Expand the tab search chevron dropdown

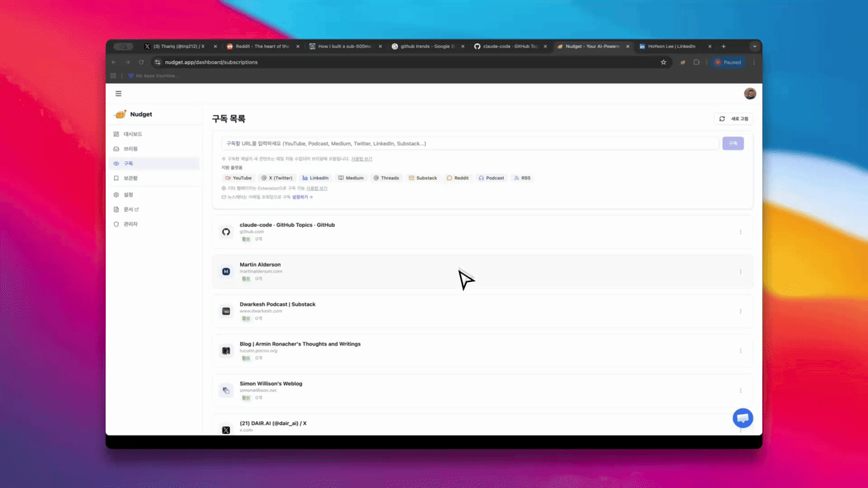pyautogui.click(x=754, y=46)
